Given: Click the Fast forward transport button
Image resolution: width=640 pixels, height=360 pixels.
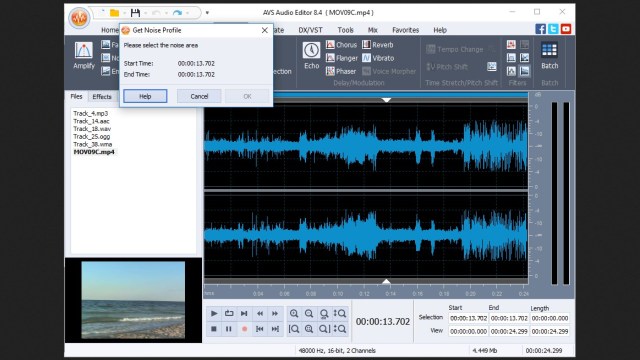Looking at the screenshot, I should pyautogui.click(x=275, y=313).
